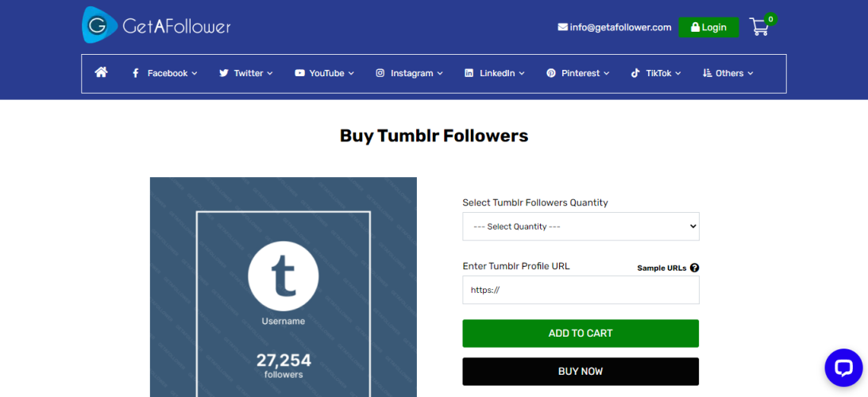Screen dimensions: 868x397
Task: Click the Tumblr Profile URL field
Action: [581, 291]
